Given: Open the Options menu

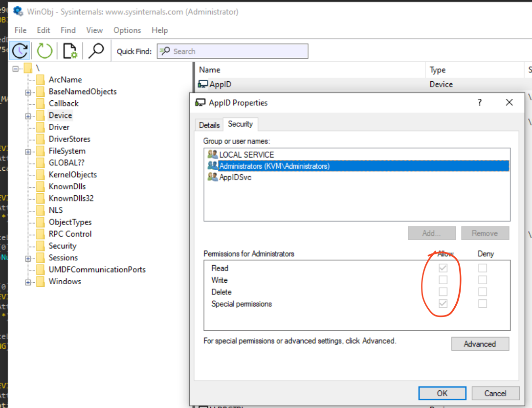Looking at the screenshot, I should point(127,30).
